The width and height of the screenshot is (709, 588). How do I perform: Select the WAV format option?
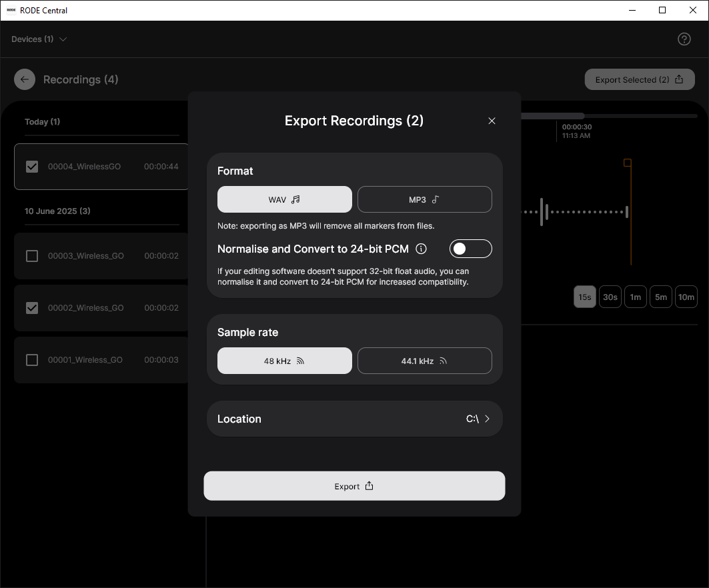point(284,199)
